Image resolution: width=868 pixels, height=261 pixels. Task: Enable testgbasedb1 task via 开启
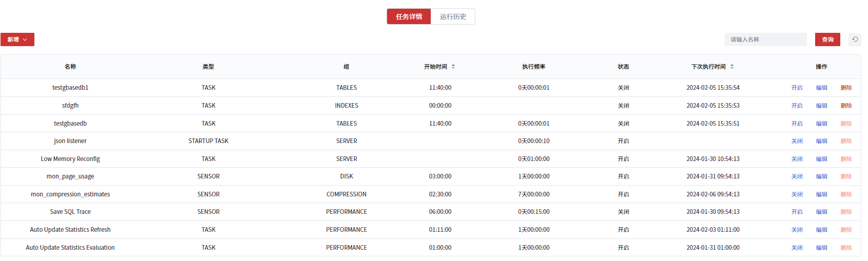coord(797,88)
